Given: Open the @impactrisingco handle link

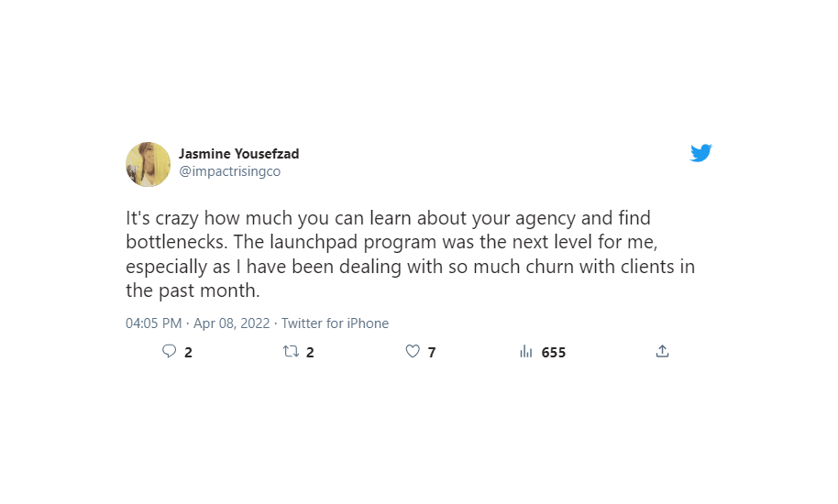Looking at the screenshot, I should [229, 171].
